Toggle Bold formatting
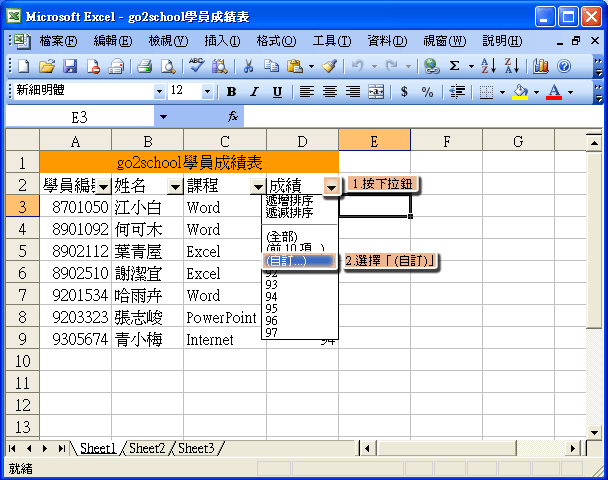Image resolution: width=608 pixels, height=480 pixels. coord(231,91)
